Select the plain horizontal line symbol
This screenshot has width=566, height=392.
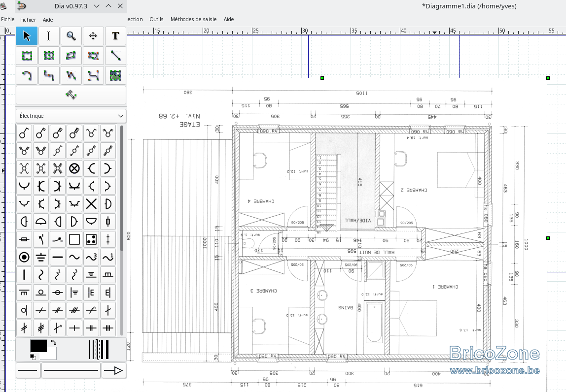click(x=57, y=257)
